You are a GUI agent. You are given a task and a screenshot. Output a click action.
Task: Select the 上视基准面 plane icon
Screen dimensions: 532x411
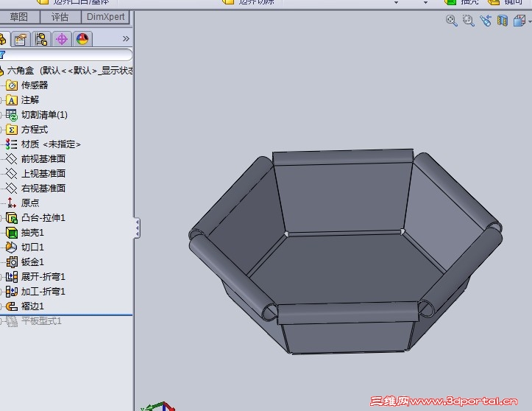12,174
